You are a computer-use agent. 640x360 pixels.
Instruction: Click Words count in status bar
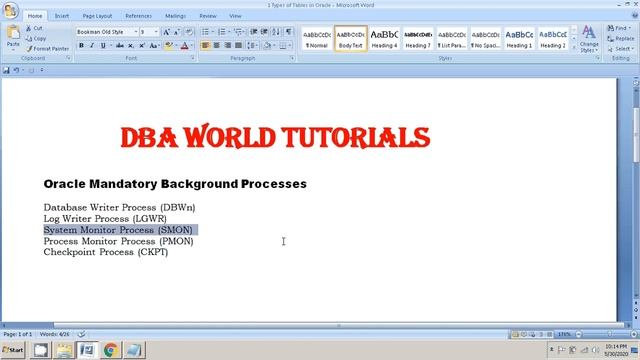pos(55,334)
